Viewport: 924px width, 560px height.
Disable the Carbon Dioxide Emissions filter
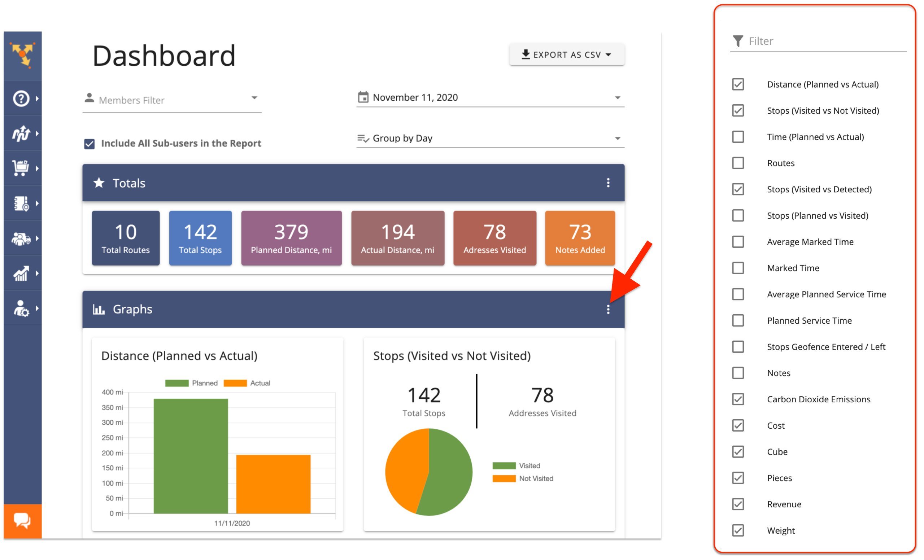[x=737, y=398]
